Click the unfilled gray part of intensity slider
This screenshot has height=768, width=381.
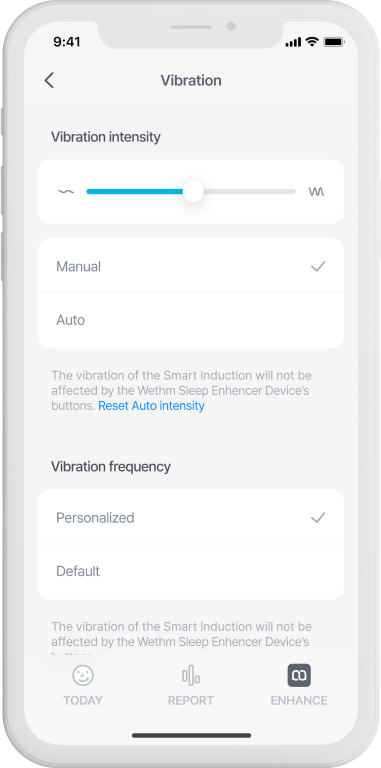tap(249, 192)
